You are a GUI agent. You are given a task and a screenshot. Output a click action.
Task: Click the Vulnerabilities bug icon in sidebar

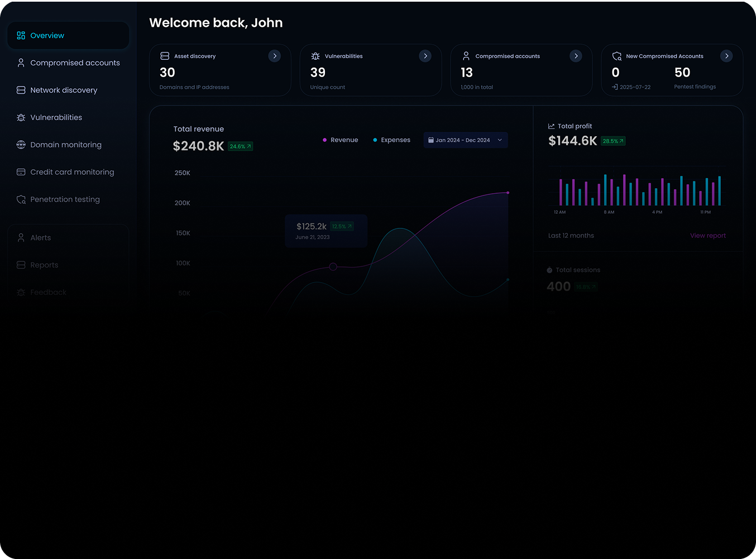(x=21, y=117)
